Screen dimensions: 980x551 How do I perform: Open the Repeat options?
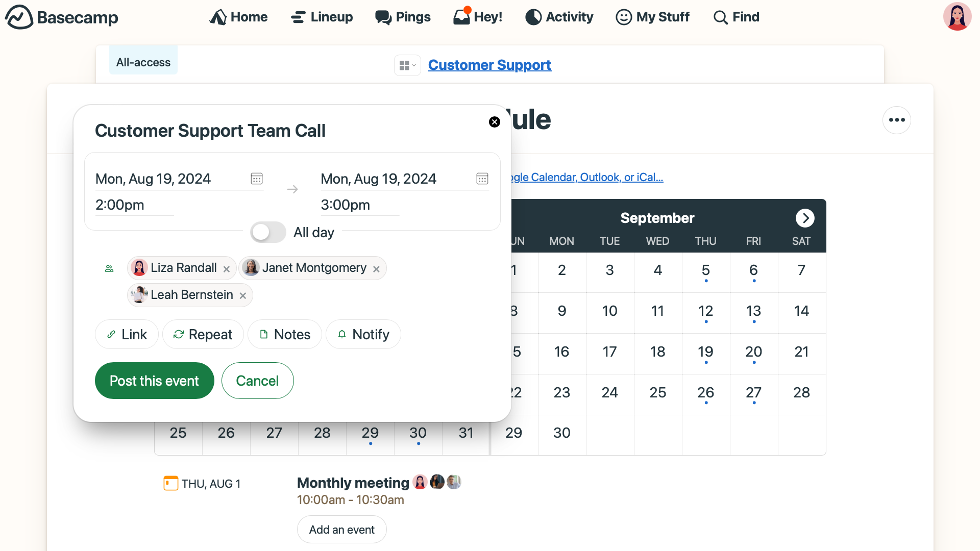(x=203, y=334)
